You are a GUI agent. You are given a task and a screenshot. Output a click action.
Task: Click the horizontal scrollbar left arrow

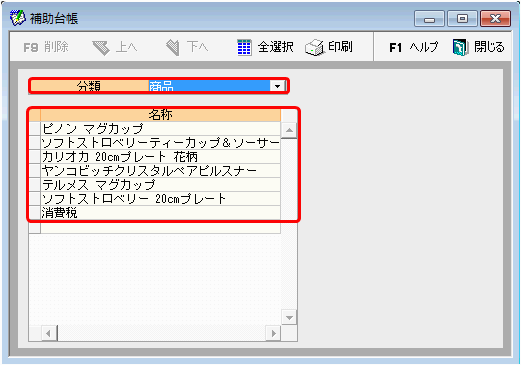point(49,333)
